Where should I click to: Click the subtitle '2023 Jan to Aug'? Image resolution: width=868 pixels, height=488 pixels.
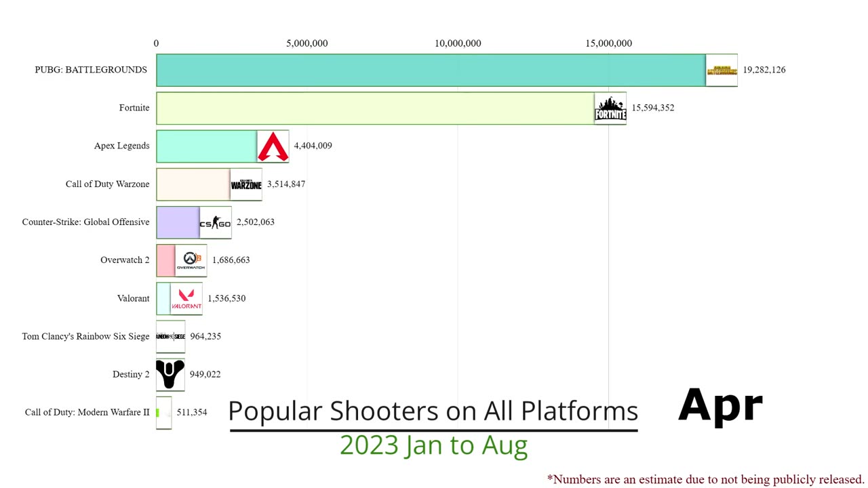click(x=433, y=445)
